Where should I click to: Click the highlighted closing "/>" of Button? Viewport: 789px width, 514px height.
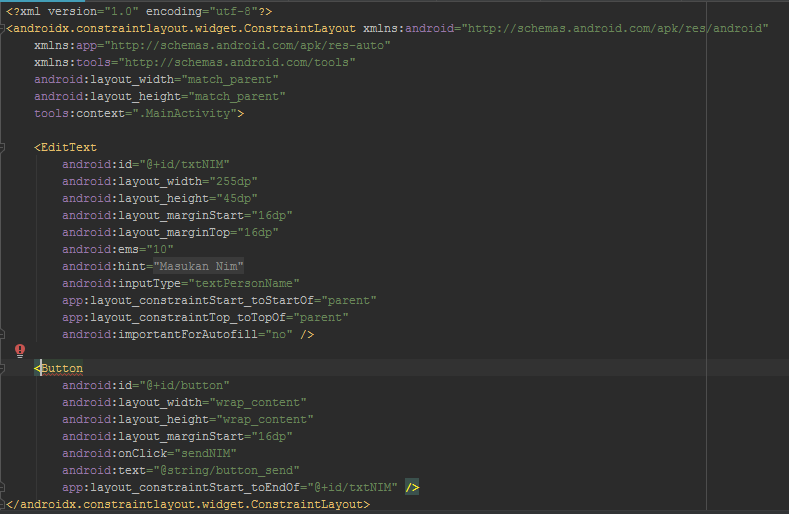tap(412, 488)
